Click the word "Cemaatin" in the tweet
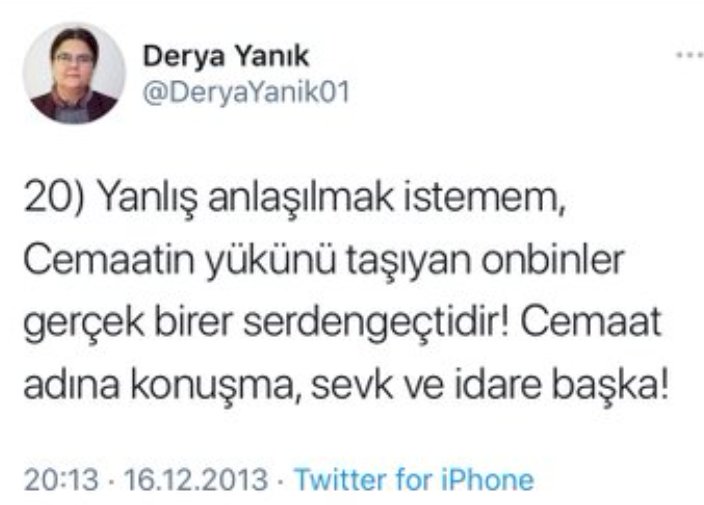 (109, 260)
